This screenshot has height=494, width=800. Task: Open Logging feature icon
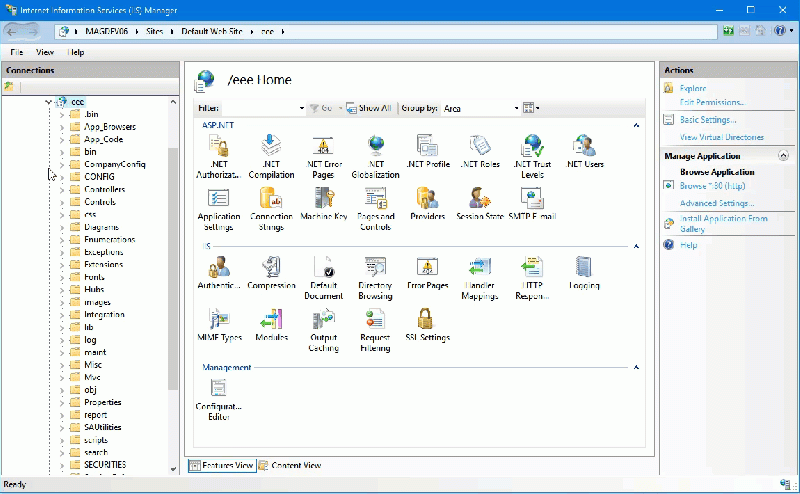585,273
